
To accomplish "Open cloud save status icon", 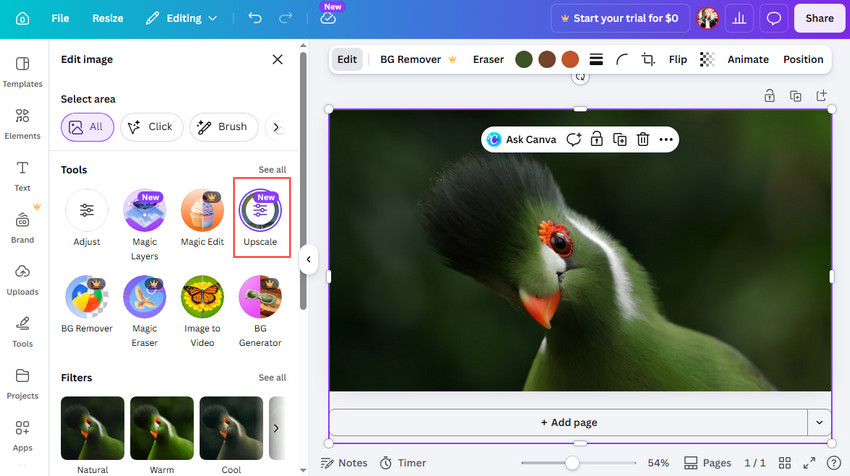I will pyautogui.click(x=328, y=18).
